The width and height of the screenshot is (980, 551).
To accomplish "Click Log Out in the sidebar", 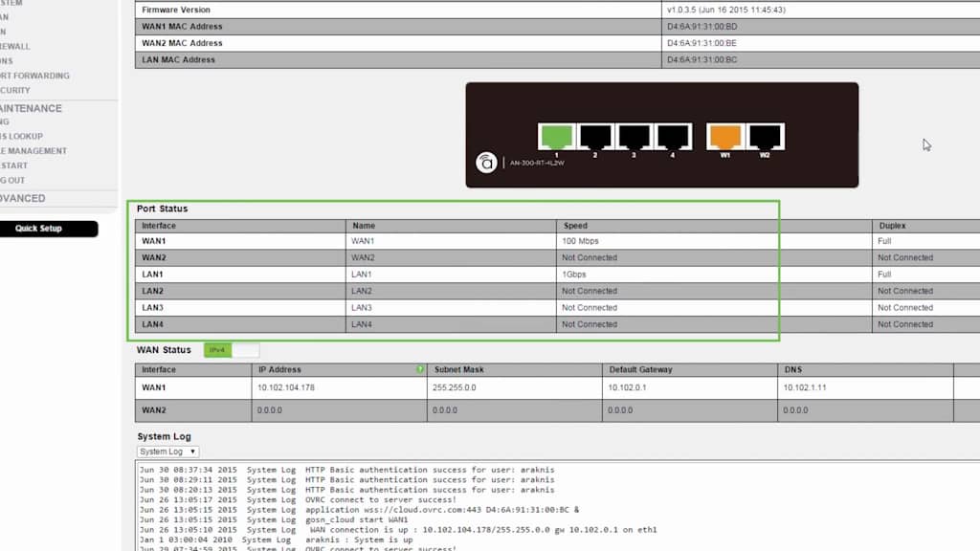I will 12,181.
